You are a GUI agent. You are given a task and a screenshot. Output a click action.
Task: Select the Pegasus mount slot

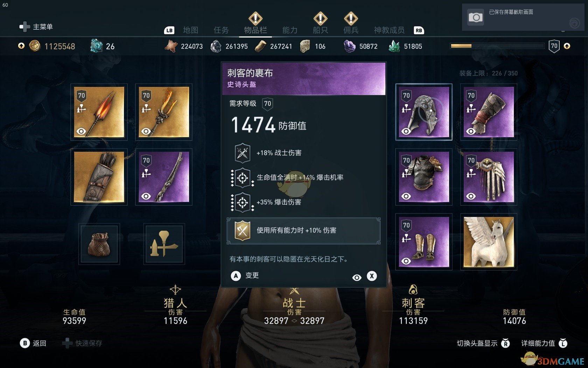coord(489,242)
